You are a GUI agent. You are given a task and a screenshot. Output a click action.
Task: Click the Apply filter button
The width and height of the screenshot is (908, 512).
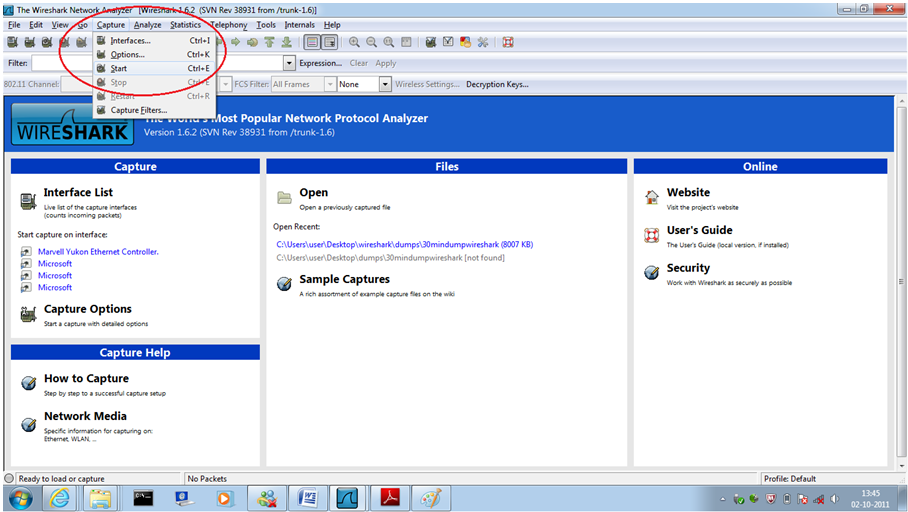(x=386, y=63)
